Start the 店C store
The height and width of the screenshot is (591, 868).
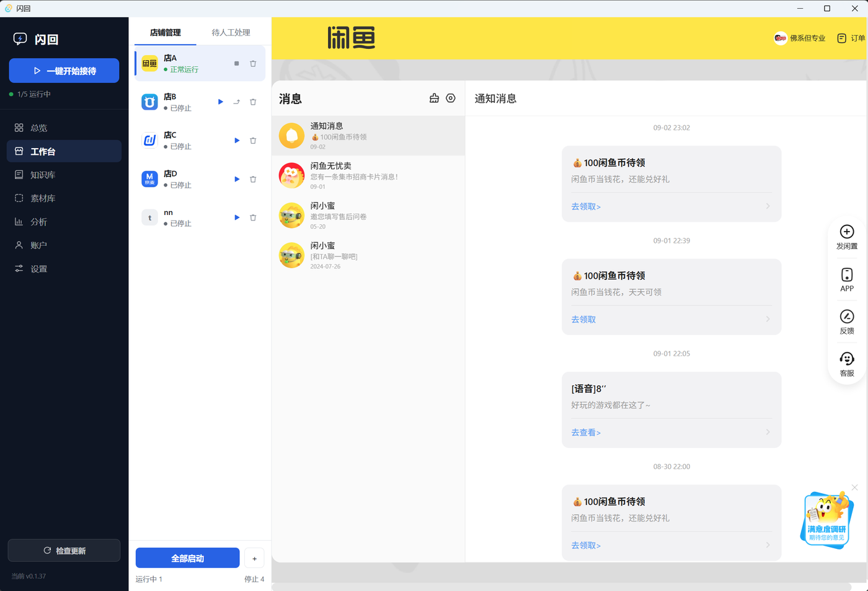click(237, 141)
